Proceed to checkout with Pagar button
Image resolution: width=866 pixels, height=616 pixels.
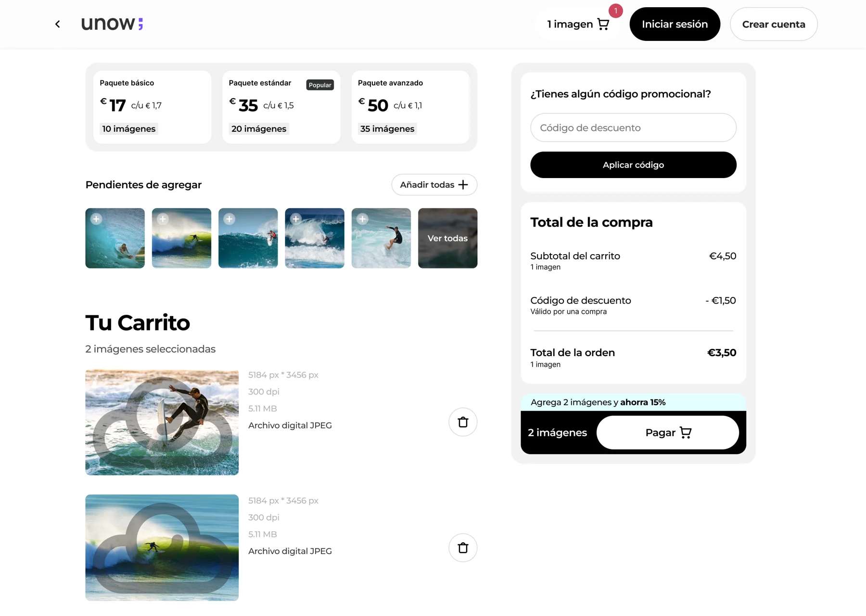pyautogui.click(x=667, y=433)
